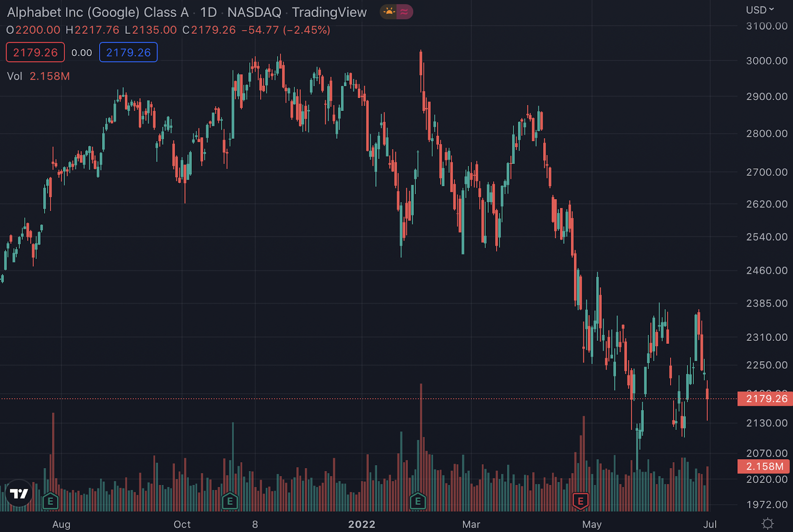Click the high value 2217.76
Image resolution: width=793 pixels, height=532 pixels.
pyautogui.click(x=97, y=30)
